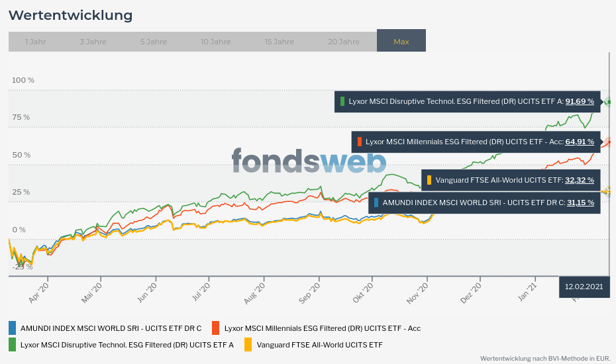This screenshot has height=364, width=616.
Task: Show the 20 Jahre performance range
Action: 344,41
